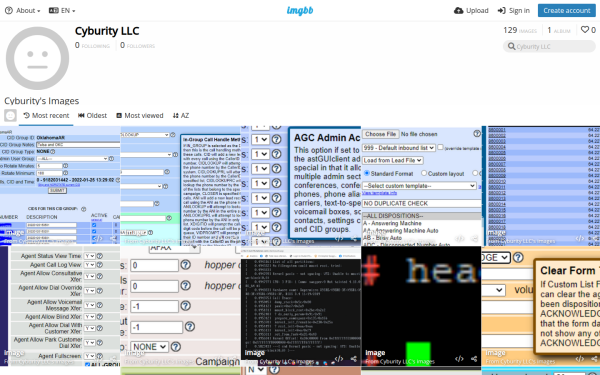Image resolution: width=600 pixels, height=375 pixels.
Task: Click share icon on 'hea' thumbnail
Action: (474, 359)
